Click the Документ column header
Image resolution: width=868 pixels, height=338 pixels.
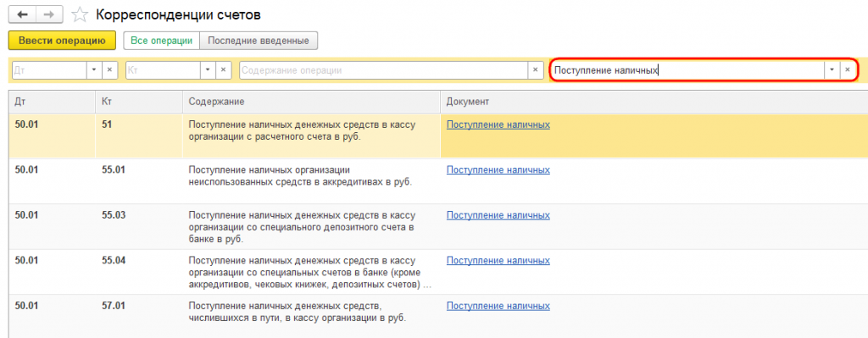point(654,103)
